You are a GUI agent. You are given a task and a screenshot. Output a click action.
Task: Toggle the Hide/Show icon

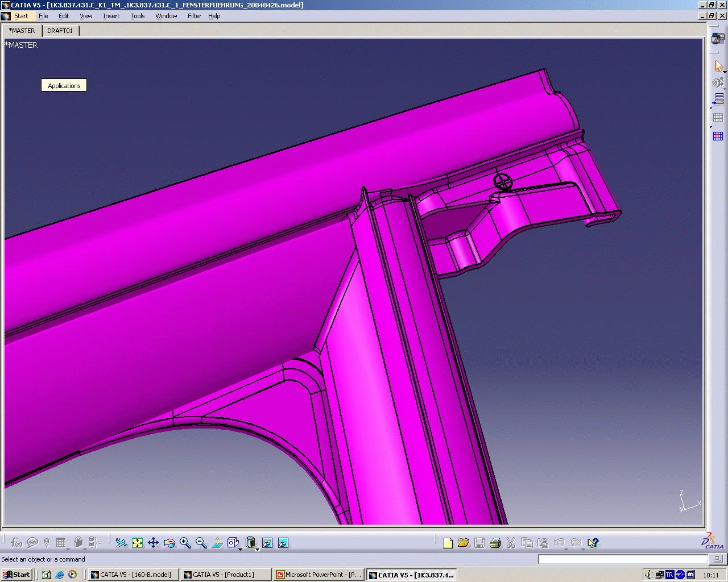(267, 543)
